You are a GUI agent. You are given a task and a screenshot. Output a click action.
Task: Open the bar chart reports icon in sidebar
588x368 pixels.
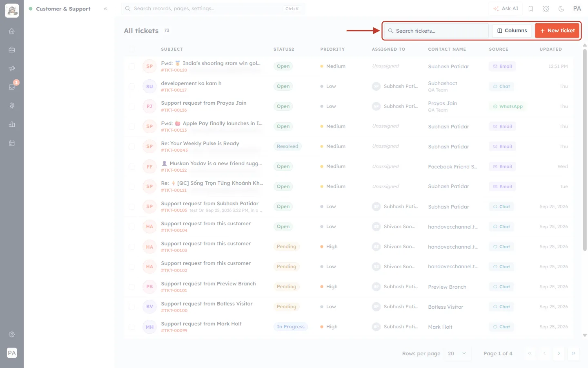(x=12, y=124)
